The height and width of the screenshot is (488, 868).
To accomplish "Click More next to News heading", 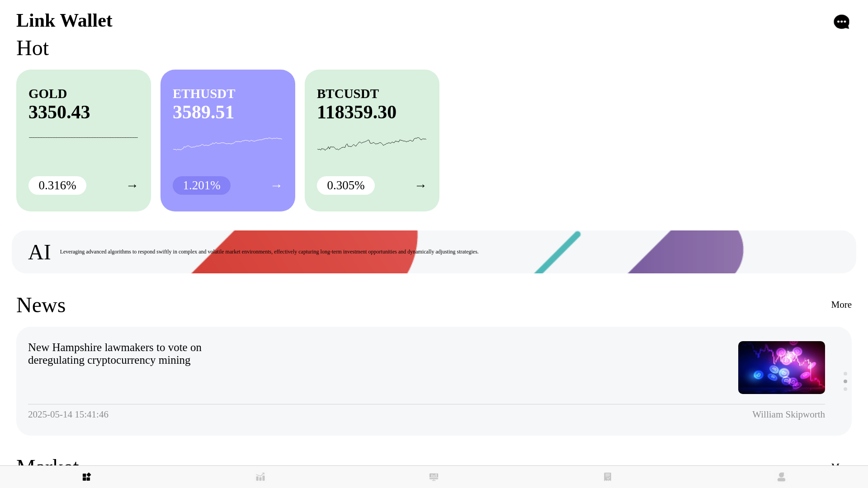I will 841,305.
